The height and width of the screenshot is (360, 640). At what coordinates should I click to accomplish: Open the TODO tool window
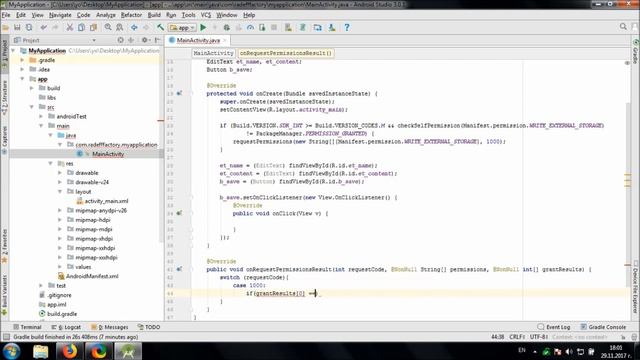click(149, 327)
